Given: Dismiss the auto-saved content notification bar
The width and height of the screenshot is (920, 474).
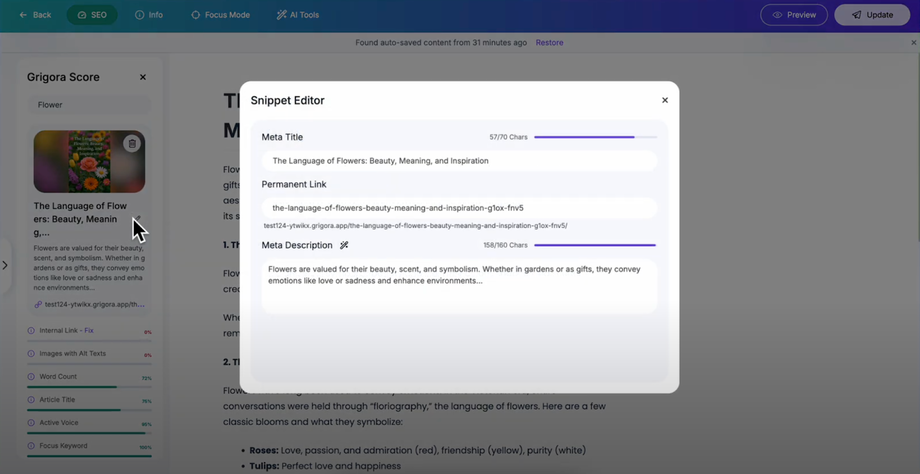Looking at the screenshot, I should click(914, 43).
